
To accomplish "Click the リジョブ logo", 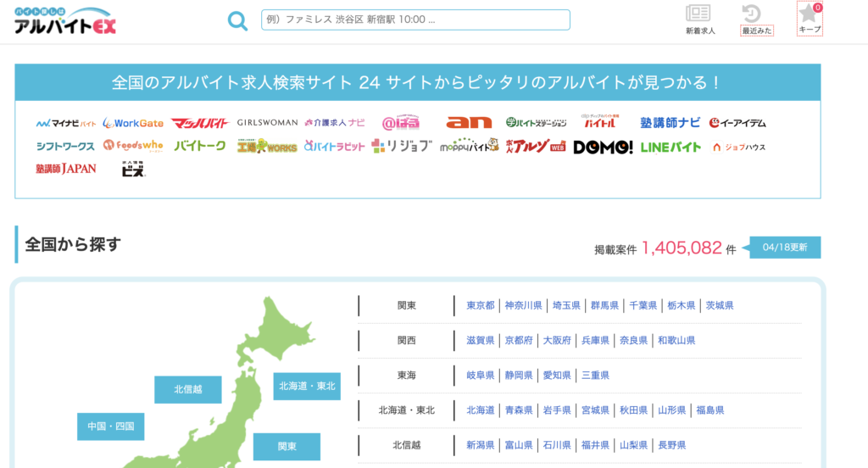I will tap(401, 146).
